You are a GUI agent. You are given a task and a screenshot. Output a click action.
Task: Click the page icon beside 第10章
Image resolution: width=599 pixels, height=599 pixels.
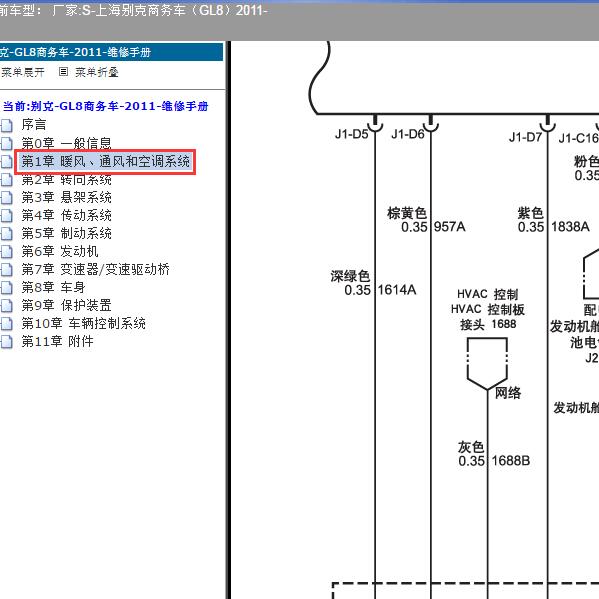tap(6, 324)
